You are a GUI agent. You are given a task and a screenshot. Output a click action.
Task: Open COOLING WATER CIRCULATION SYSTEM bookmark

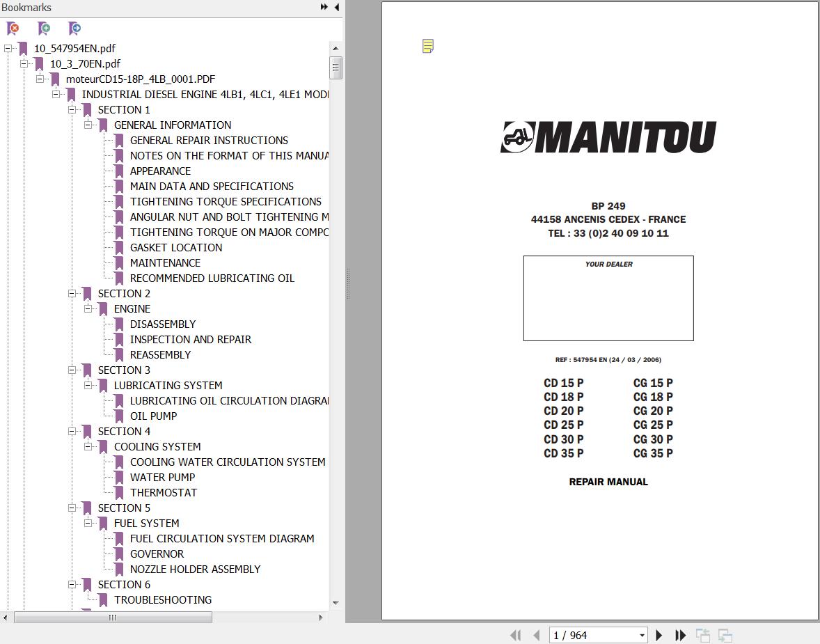228,462
